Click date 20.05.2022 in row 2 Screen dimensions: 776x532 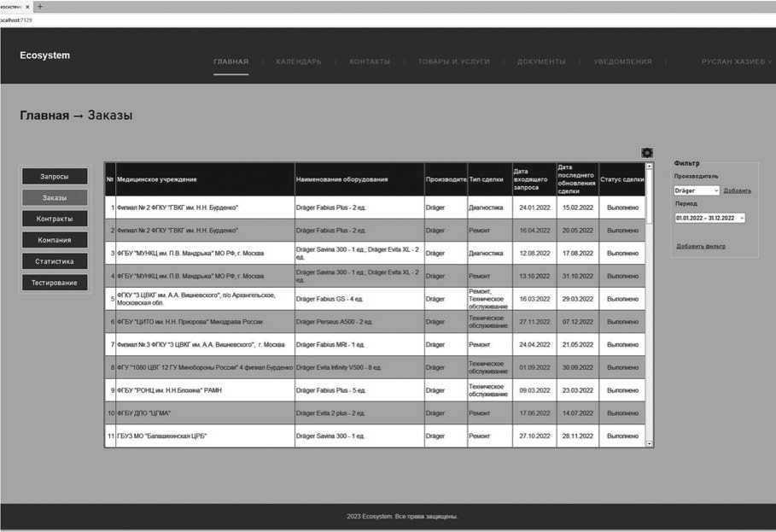[578, 231]
